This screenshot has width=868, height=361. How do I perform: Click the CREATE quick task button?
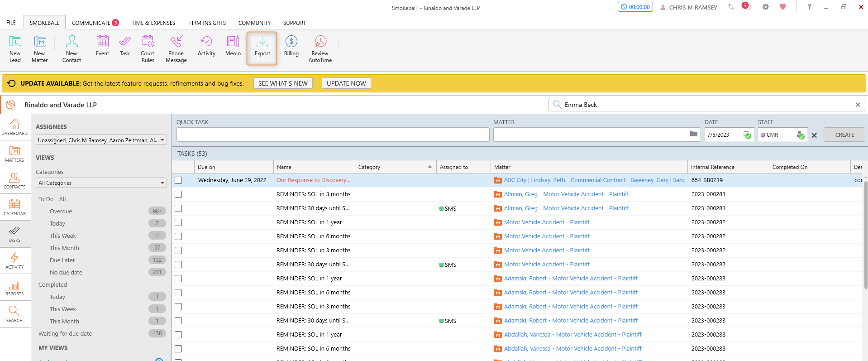pyautogui.click(x=844, y=135)
